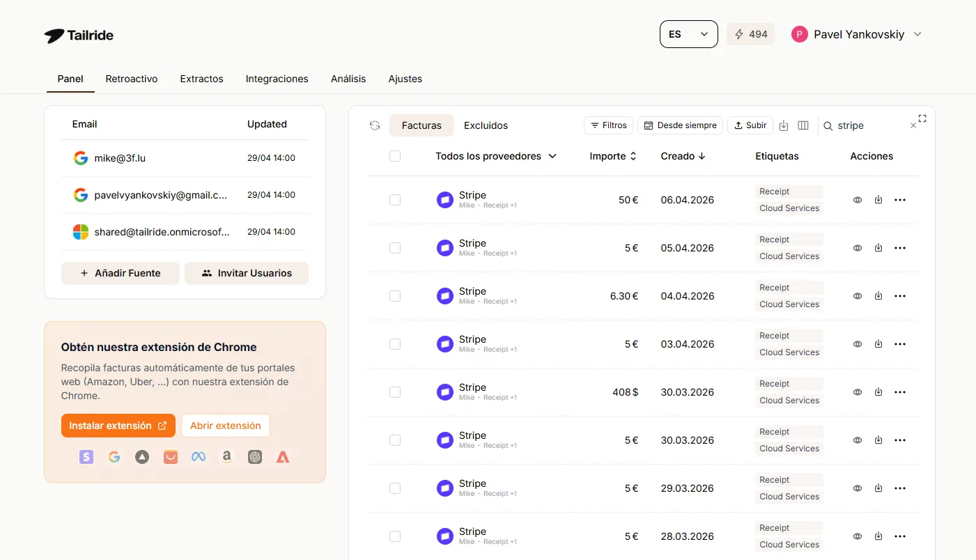The image size is (976, 560).
Task: Switch to the Excluidos tab
Action: [x=486, y=125]
